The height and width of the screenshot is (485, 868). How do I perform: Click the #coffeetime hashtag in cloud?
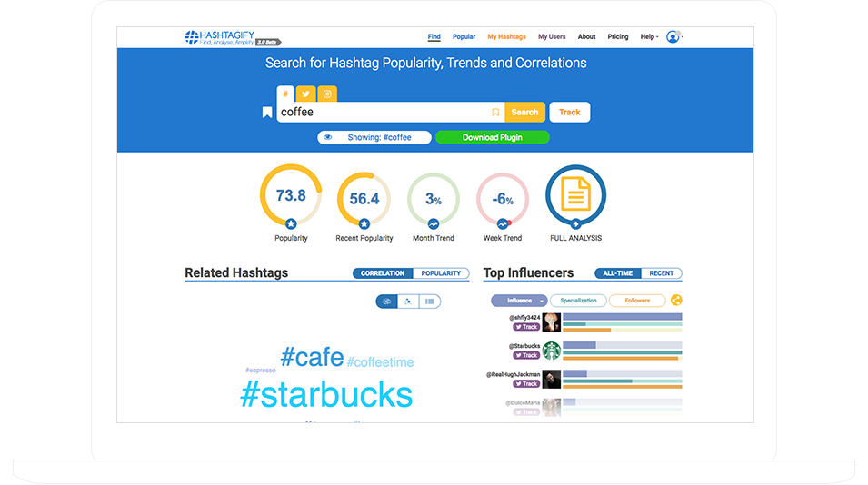380,362
